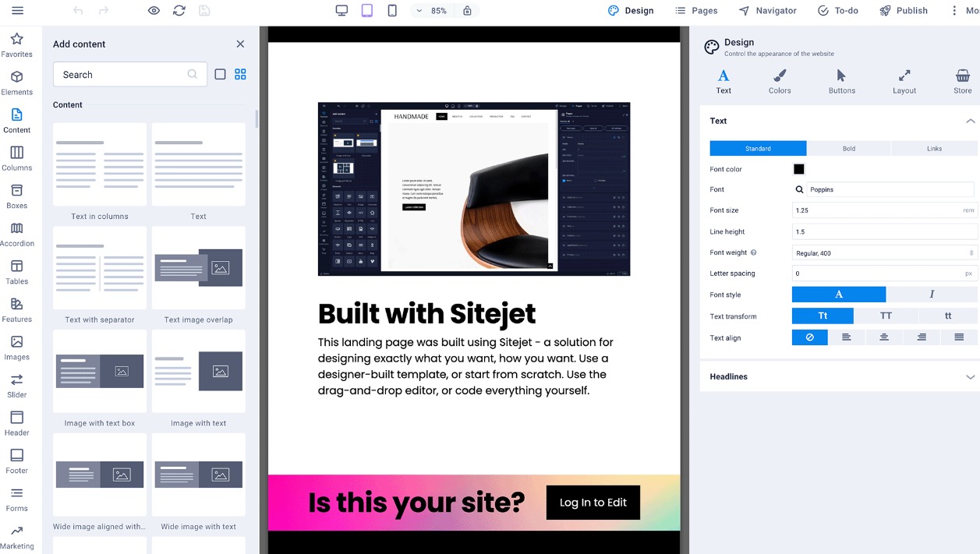Image resolution: width=980 pixels, height=554 pixels.
Task: Open the Colors design tab
Action: (x=780, y=81)
